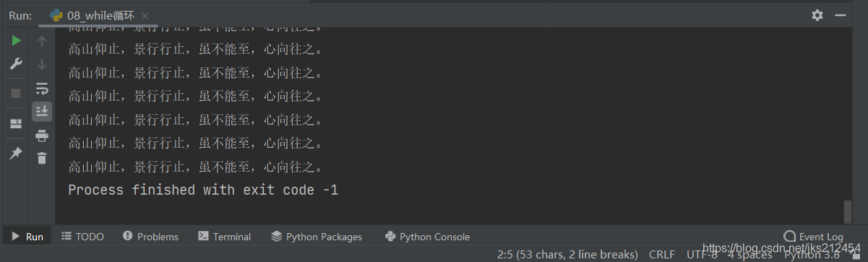This screenshot has height=262, width=868.
Task: Toggle scroll to end of output
Action: (x=42, y=111)
